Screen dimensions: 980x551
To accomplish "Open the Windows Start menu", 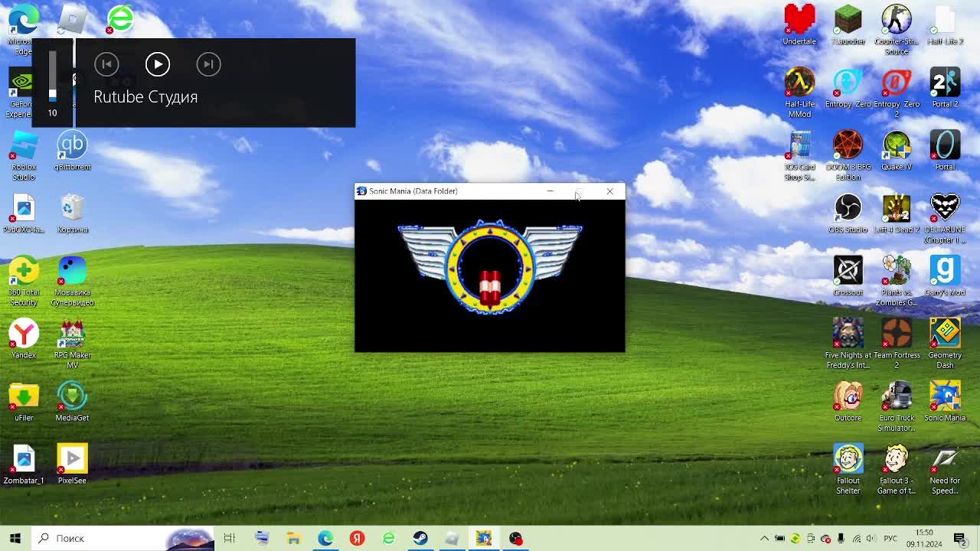I will pos(15,538).
